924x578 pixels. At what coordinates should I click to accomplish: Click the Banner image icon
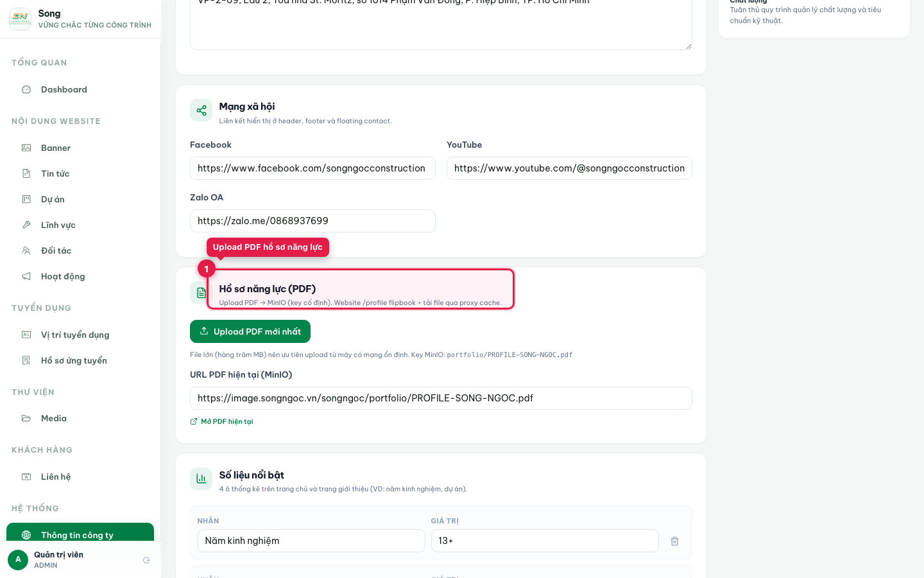[x=26, y=148]
